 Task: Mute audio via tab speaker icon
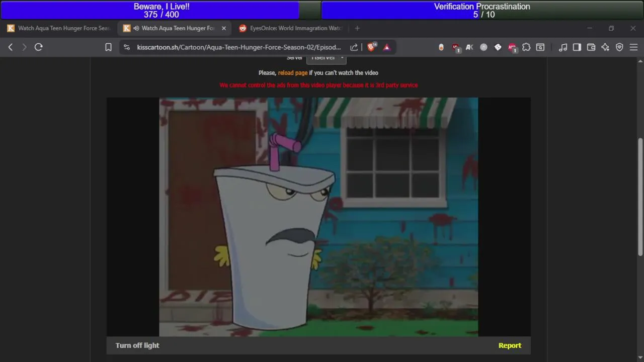136,28
